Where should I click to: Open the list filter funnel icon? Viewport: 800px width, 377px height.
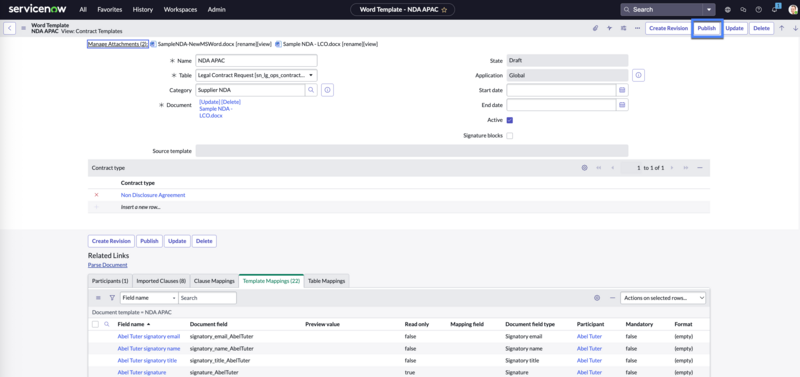[x=112, y=298]
